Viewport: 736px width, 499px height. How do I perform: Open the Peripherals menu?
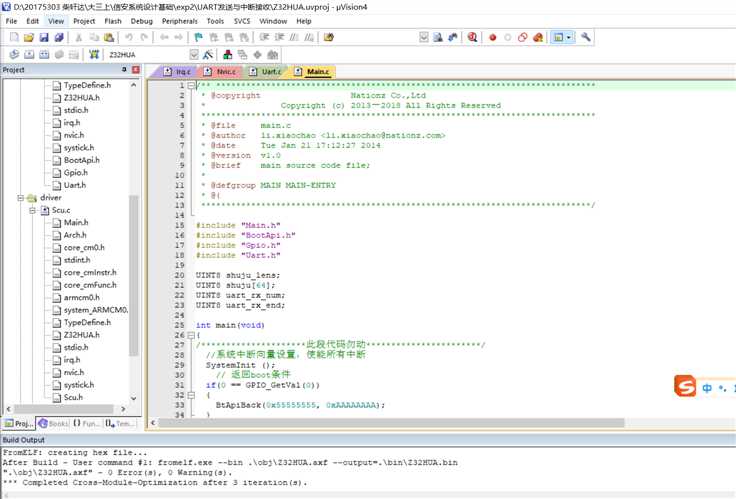[179, 21]
